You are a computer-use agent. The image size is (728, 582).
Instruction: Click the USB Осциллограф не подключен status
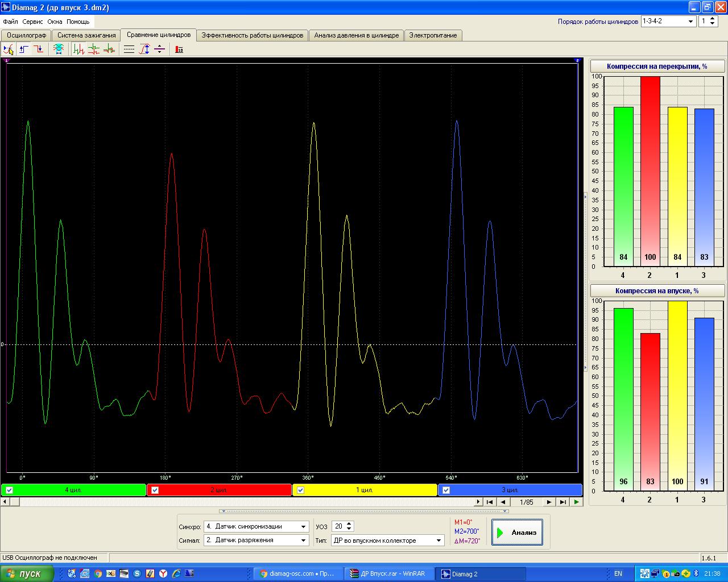[50, 558]
